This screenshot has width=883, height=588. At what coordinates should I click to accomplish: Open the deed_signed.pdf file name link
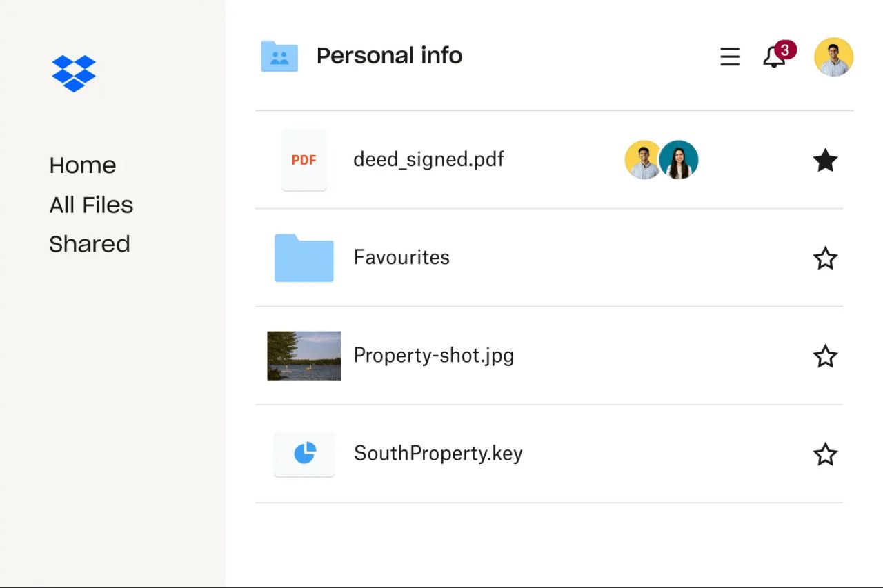[x=428, y=159]
